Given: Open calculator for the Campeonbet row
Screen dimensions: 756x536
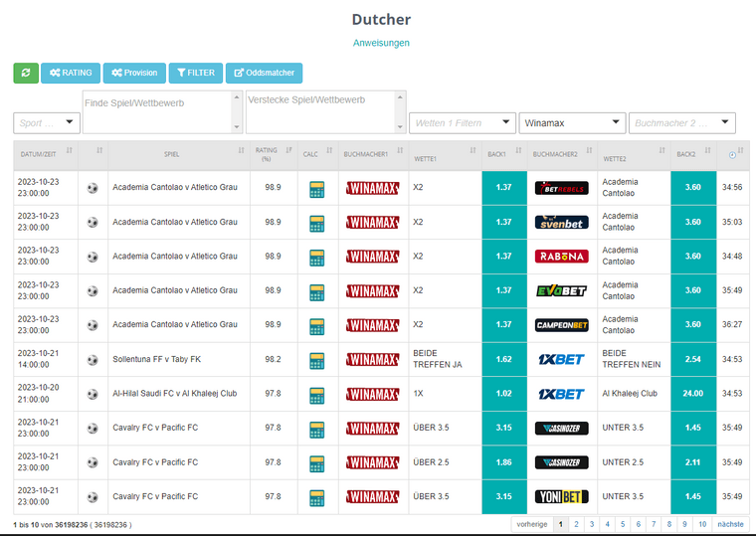Looking at the screenshot, I should tap(316, 326).
